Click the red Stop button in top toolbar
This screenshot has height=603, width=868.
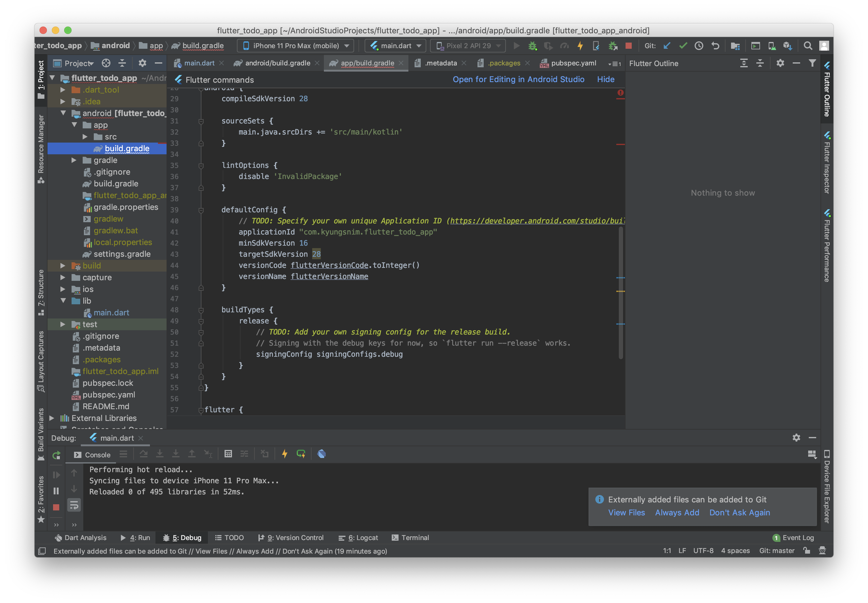[x=629, y=46]
